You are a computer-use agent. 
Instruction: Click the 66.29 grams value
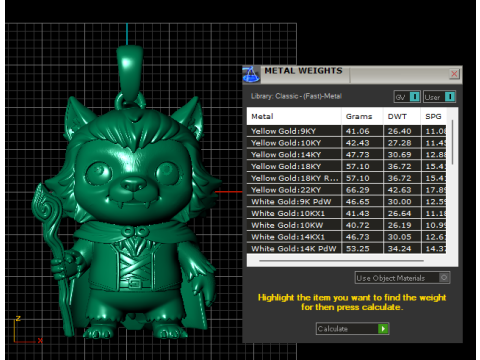(x=357, y=190)
